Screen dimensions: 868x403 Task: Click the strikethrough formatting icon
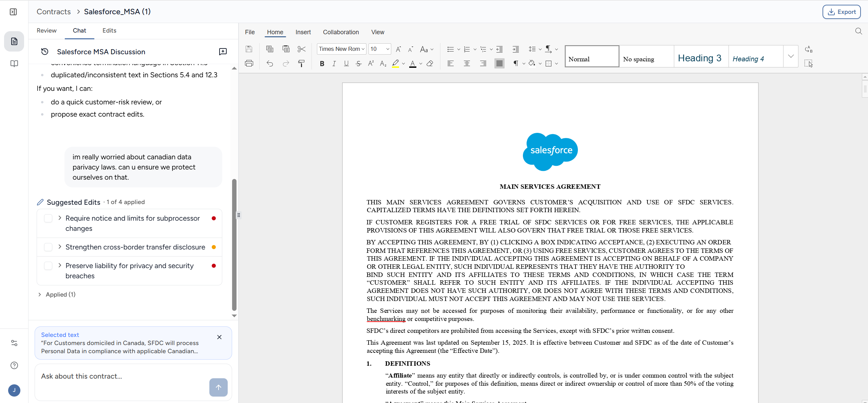[x=358, y=63]
